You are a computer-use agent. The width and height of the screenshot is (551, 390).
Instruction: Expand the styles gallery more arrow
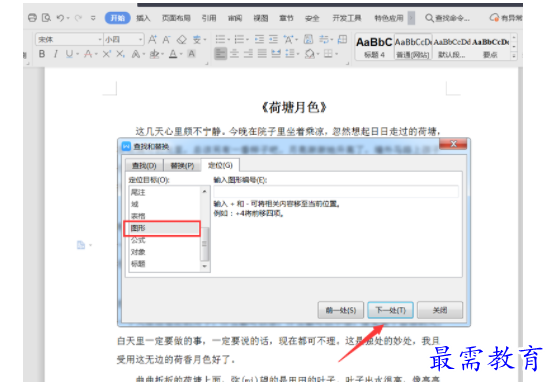point(514,56)
